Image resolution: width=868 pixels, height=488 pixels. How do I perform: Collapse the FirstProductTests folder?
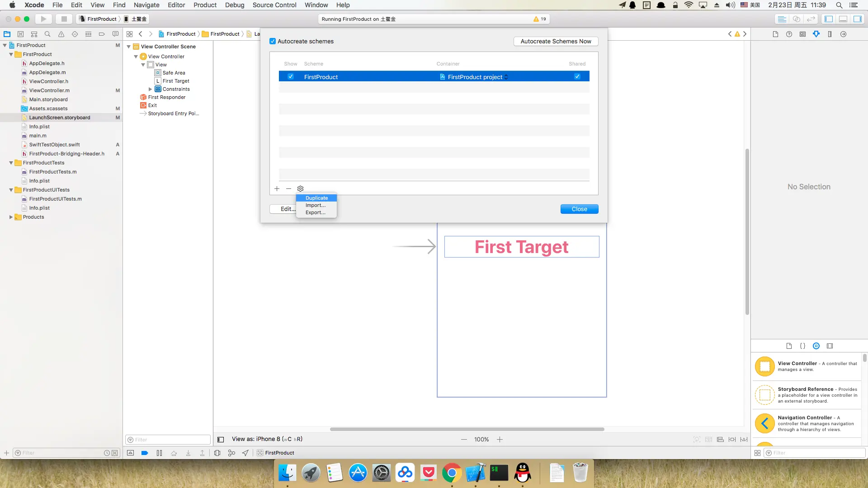[x=11, y=163]
